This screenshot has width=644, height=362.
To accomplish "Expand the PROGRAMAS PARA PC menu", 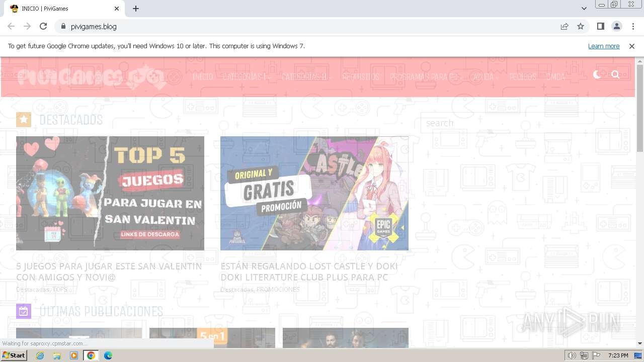I will pos(426,77).
